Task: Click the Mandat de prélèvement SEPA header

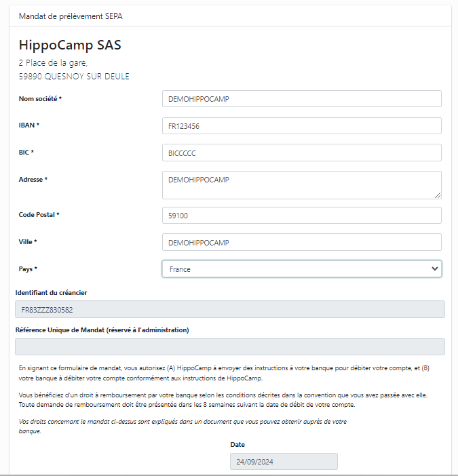Action: [71, 16]
